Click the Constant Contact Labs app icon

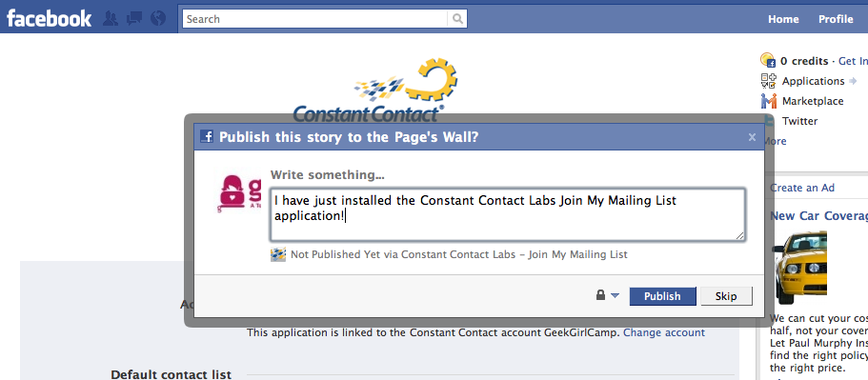[278, 254]
